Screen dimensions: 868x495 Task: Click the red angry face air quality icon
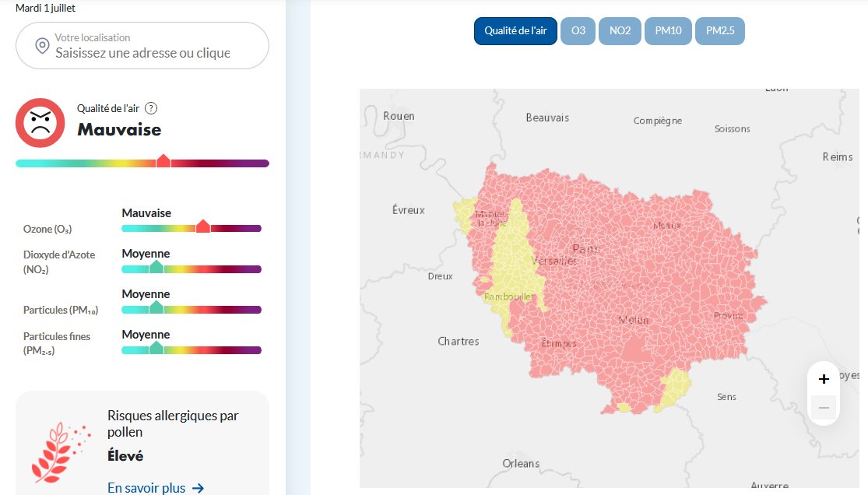(40, 122)
